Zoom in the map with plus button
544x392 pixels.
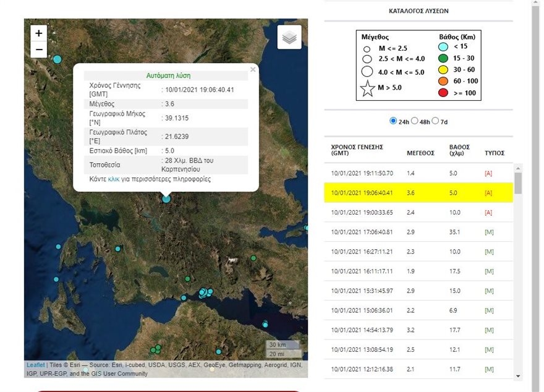39,33
